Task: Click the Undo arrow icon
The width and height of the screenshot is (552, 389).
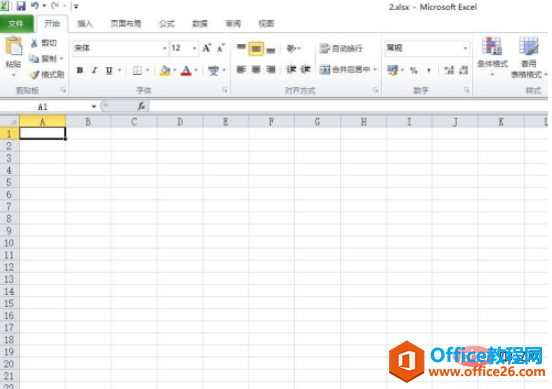Action: pos(34,6)
